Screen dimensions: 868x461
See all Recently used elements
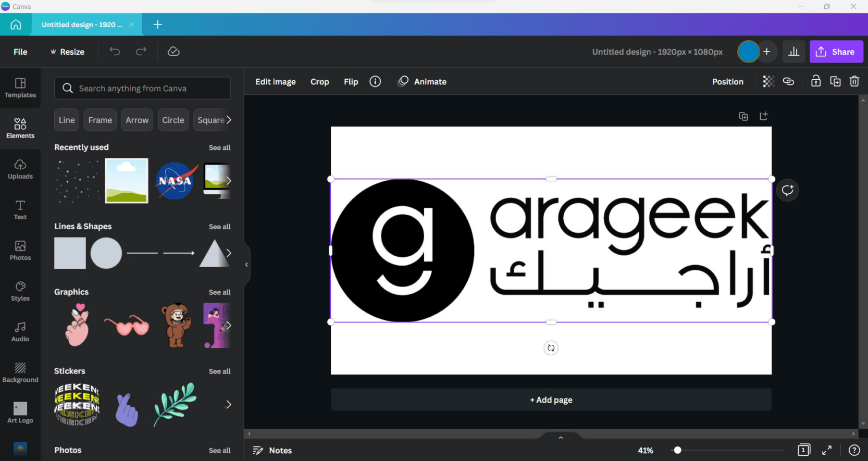(x=219, y=147)
